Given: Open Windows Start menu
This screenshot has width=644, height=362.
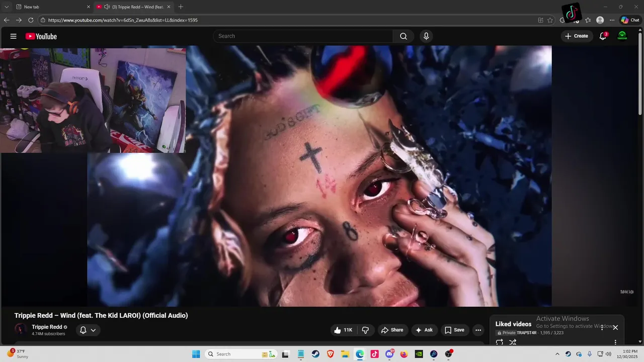Looking at the screenshot, I should point(196,354).
